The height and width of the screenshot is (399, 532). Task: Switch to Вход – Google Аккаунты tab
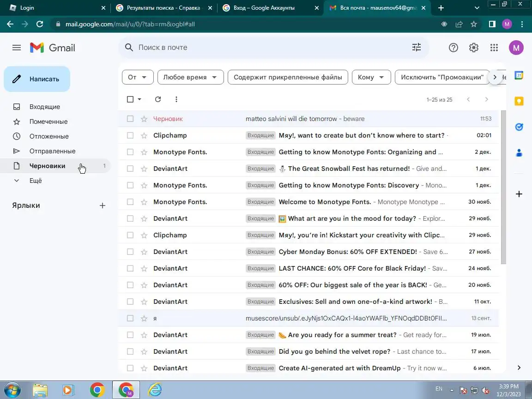point(271,8)
